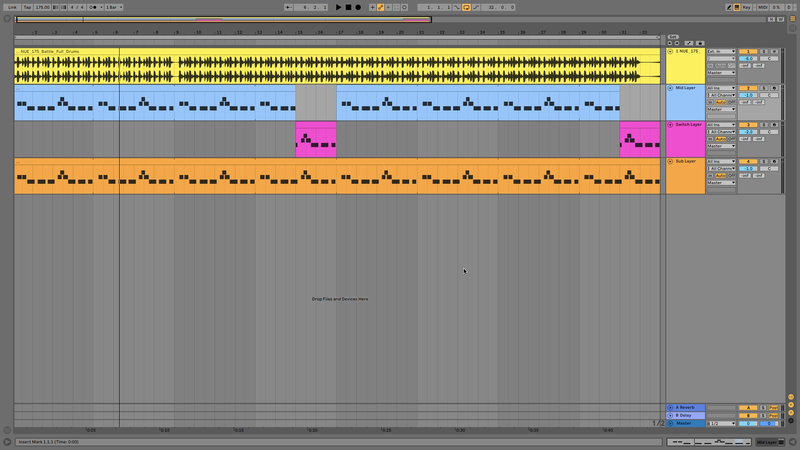Set Switch Layer monitor to Off

732,139
